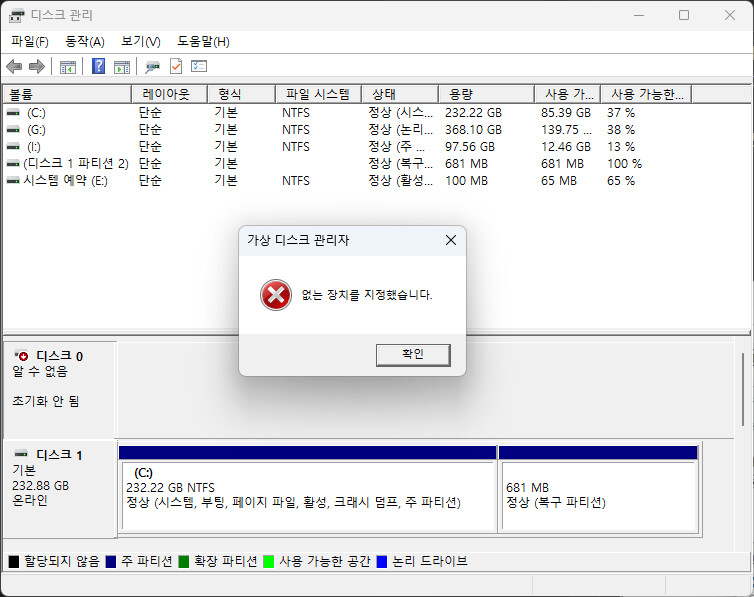Click the 12.46 GB free space cell
The height and width of the screenshot is (597, 754).
566,147
